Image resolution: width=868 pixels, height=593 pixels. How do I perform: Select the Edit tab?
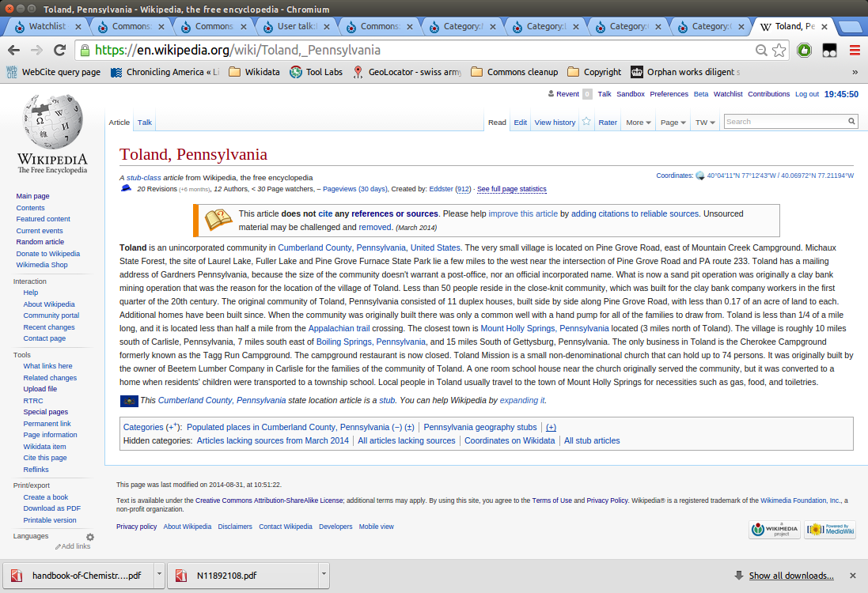521,123
